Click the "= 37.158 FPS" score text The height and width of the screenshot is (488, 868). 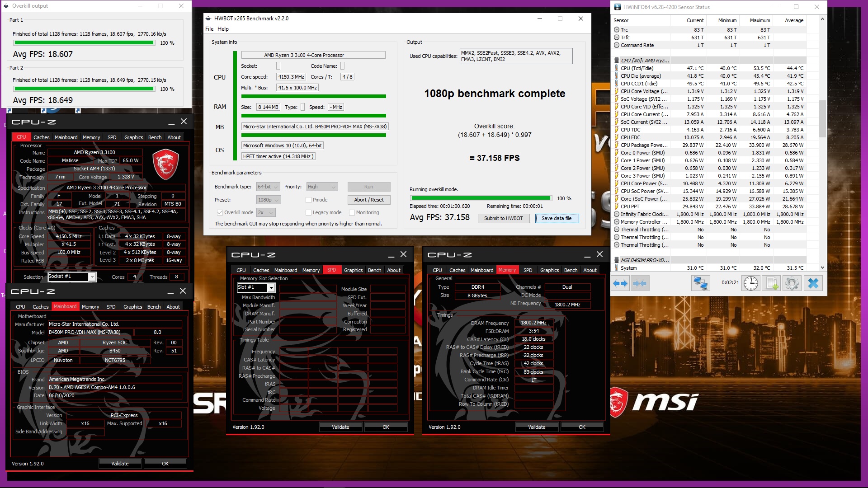coord(495,158)
